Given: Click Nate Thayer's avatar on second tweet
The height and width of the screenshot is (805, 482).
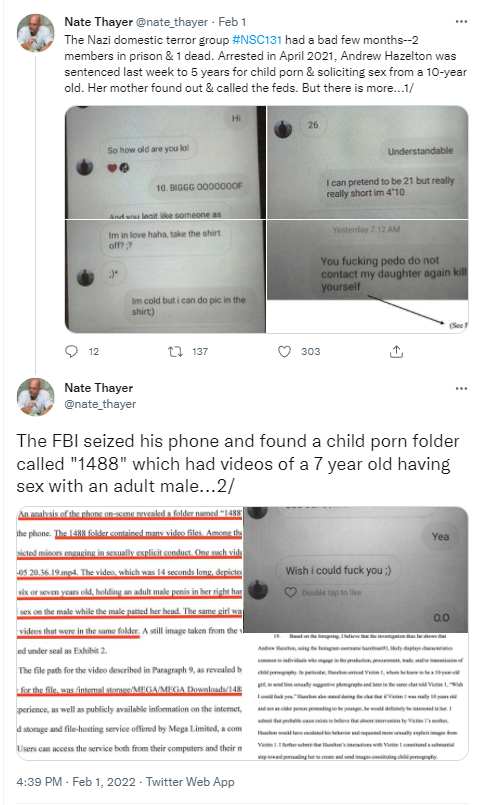Looking at the screenshot, I should pyautogui.click(x=35, y=397).
